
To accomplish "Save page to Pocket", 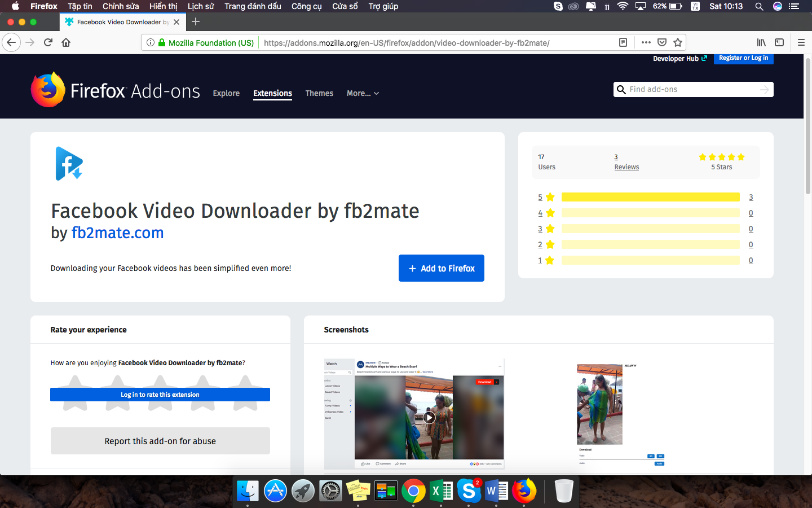I will (662, 42).
